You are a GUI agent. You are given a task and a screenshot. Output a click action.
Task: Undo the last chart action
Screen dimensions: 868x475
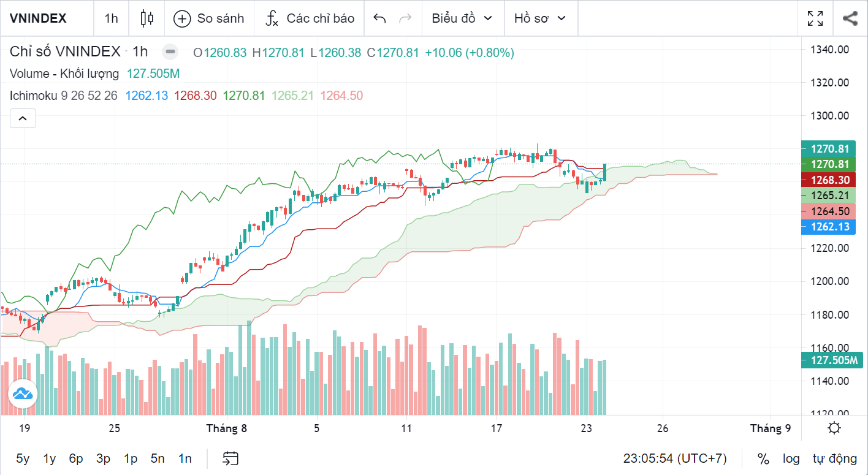tap(379, 18)
